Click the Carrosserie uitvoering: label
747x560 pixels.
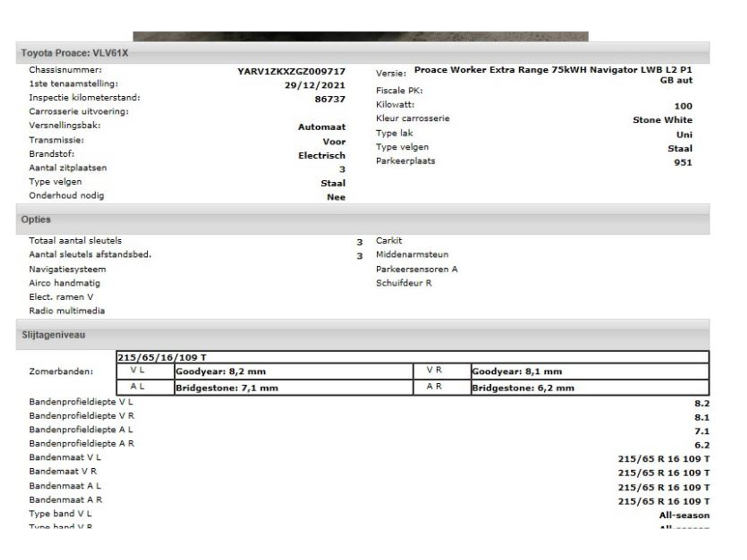(79, 112)
